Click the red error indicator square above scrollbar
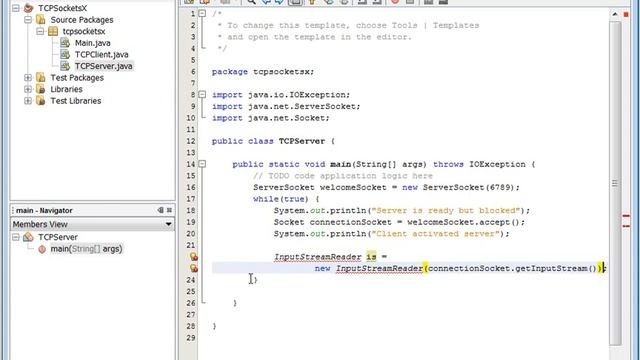640x360 pixels. click(626, 14)
